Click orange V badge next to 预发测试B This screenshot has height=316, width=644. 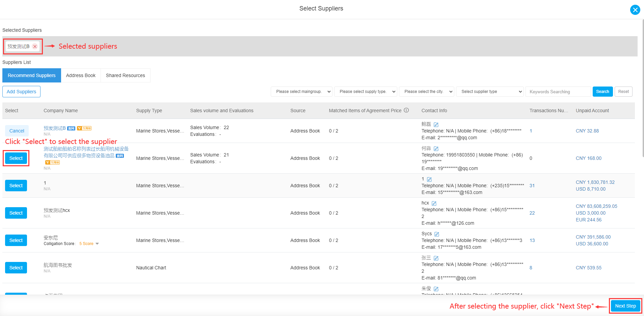(84, 128)
